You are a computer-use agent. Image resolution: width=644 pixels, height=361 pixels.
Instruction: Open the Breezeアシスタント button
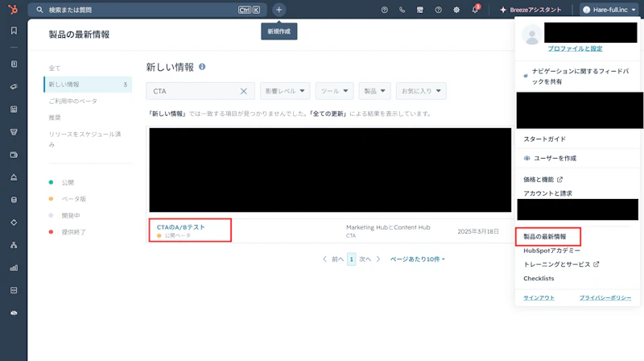tap(530, 10)
